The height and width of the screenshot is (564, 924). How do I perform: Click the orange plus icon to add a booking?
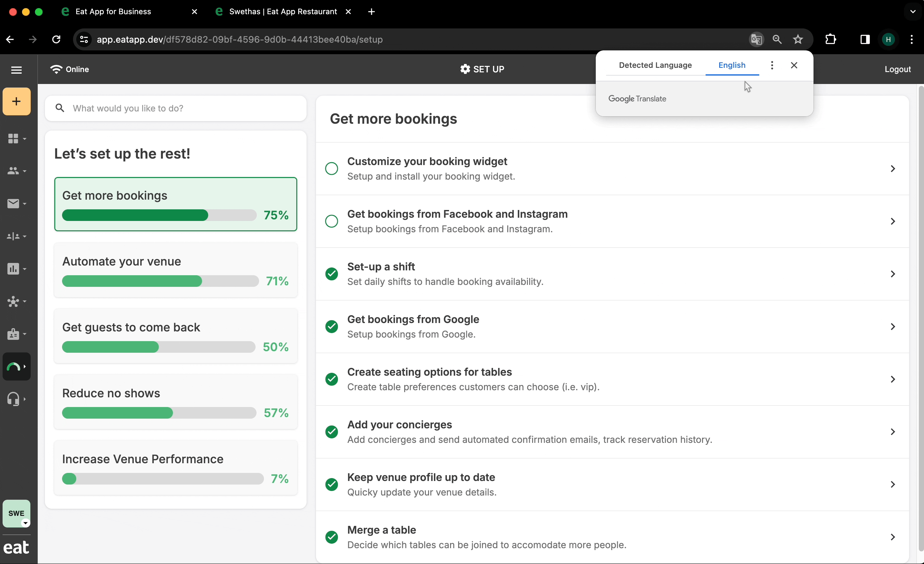pos(16,101)
